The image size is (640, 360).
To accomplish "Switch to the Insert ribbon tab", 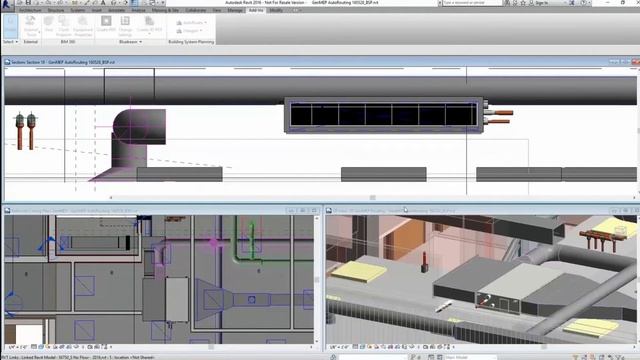I will tap(97, 10).
